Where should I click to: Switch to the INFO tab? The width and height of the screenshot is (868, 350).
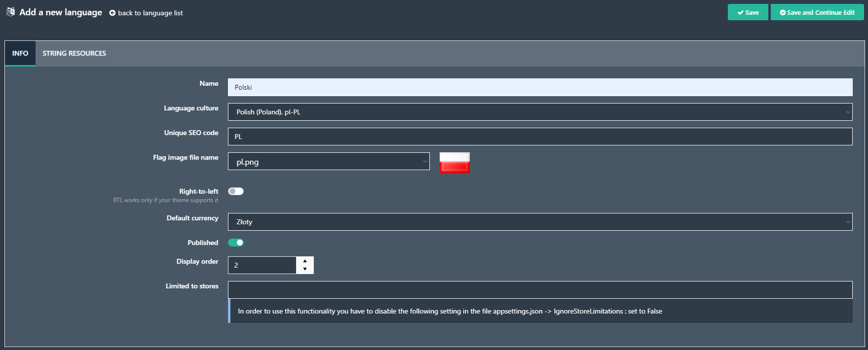point(20,53)
